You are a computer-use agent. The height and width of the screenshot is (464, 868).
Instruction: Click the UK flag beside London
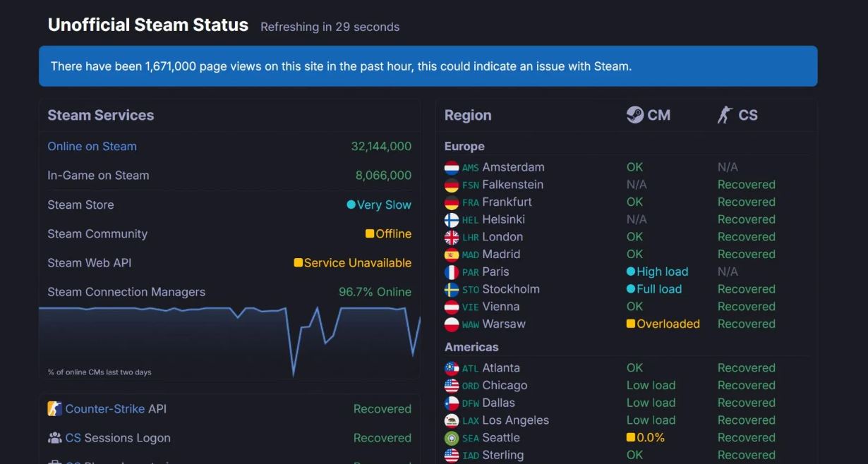pos(452,237)
